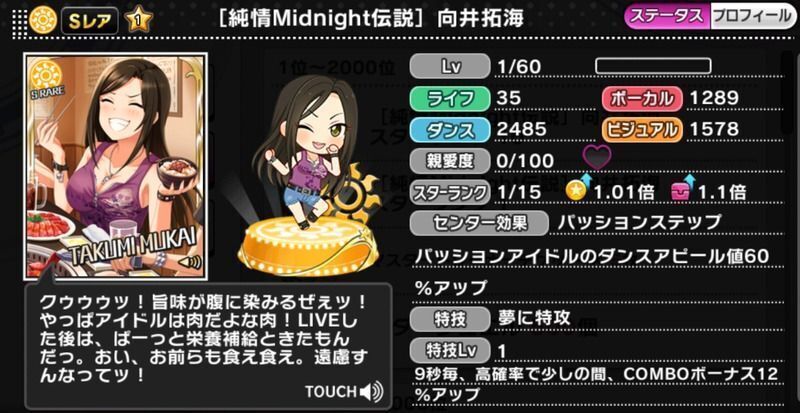Switch to the プロフィール tab

click(x=752, y=17)
